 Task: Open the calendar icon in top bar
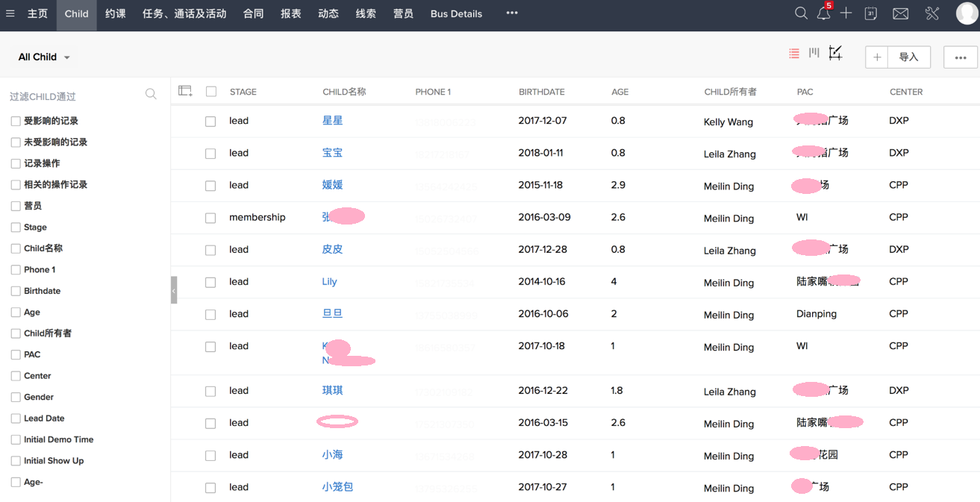(x=870, y=13)
